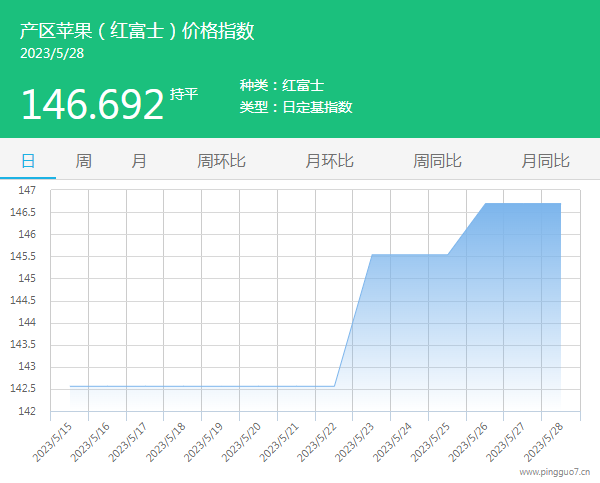Click the x-axis date 2023/5/19

pos(204,442)
